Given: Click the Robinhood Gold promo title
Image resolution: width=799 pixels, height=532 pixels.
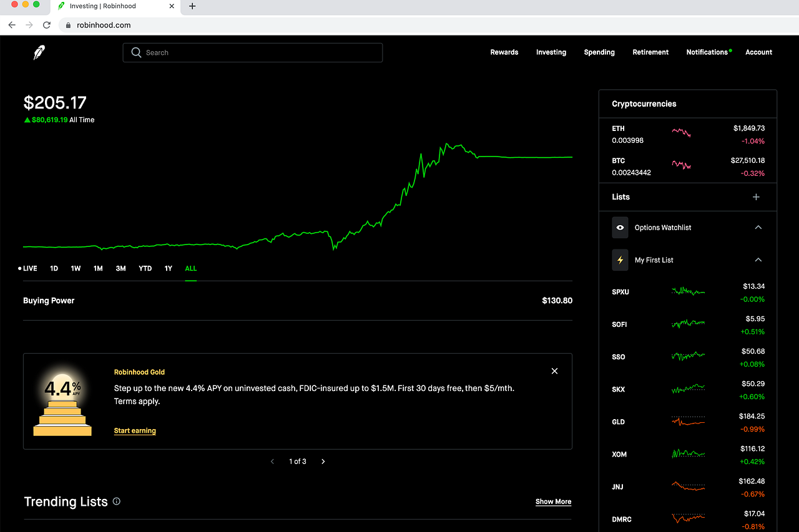Looking at the screenshot, I should point(139,372).
